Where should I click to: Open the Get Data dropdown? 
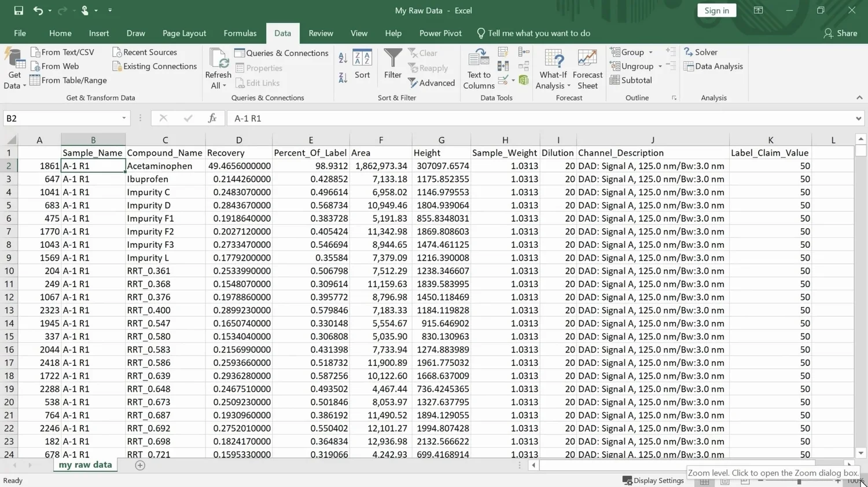click(14, 69)
